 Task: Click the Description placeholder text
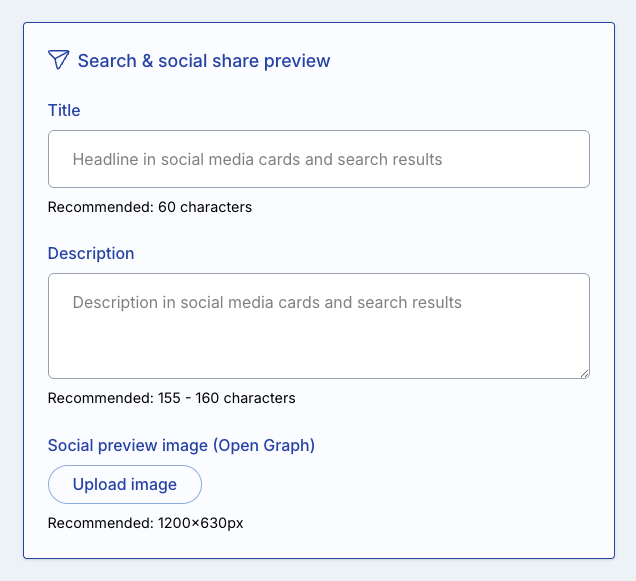coord(267,302)
